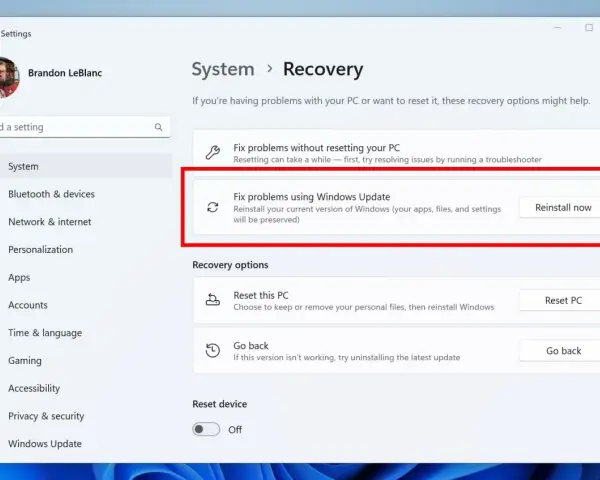This screenshot has height=480, width=600.
Task: Select System in the sidebar
Action: [x=86, y=167]
